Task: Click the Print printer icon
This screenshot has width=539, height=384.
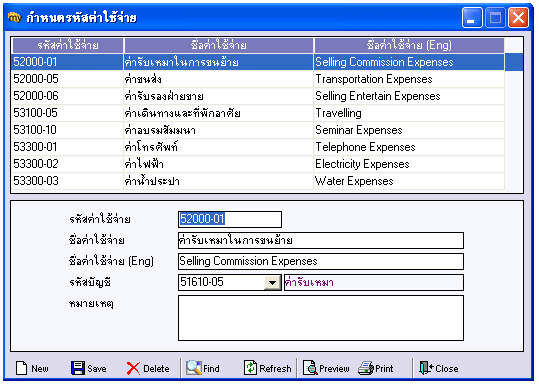Action: pos(366,368)
